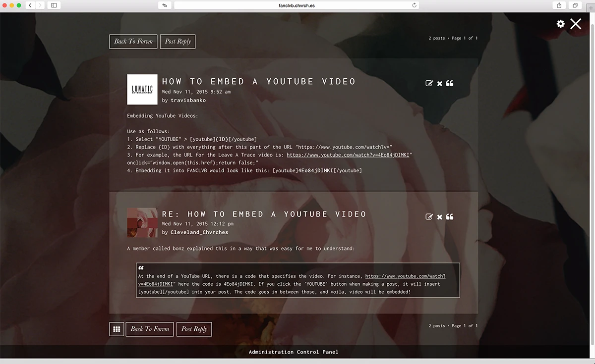This screenshot has width=595, height=364.
Task: Open the 'How To Embed A YouTube Video' title
Action: tap(259, 81)
